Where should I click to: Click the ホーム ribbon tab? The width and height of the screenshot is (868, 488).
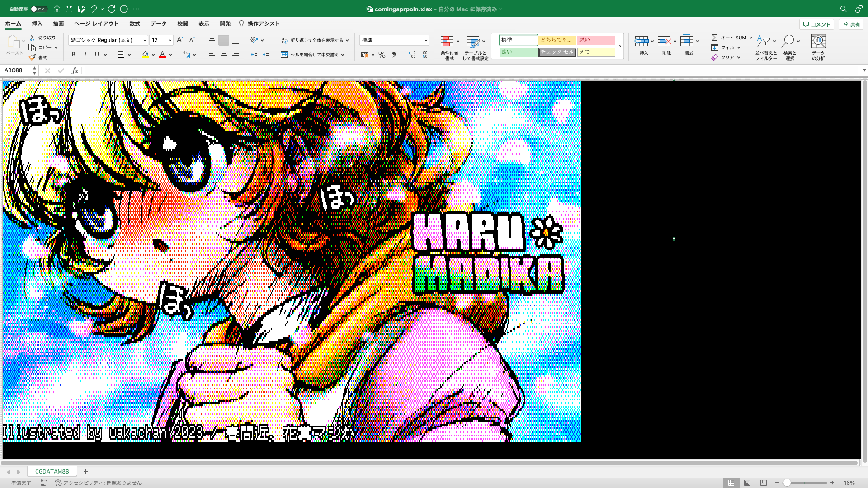point(13,24)
